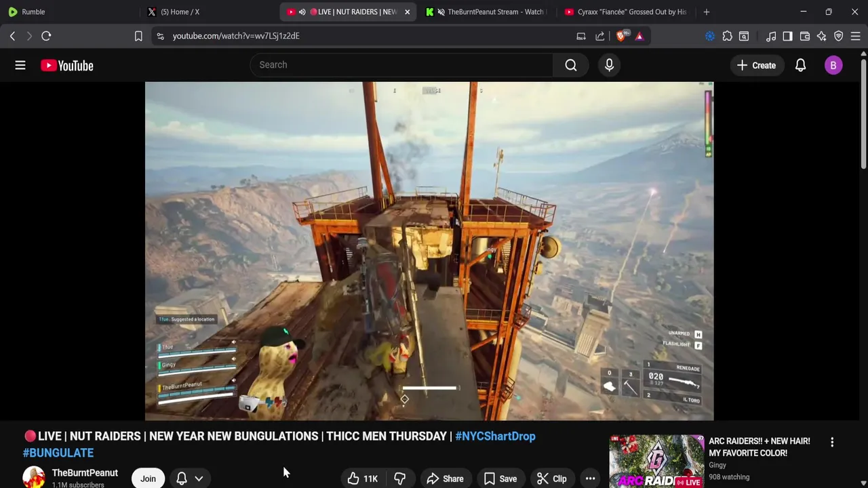Share this page via address bar share icon

click(x=600, y=36)
